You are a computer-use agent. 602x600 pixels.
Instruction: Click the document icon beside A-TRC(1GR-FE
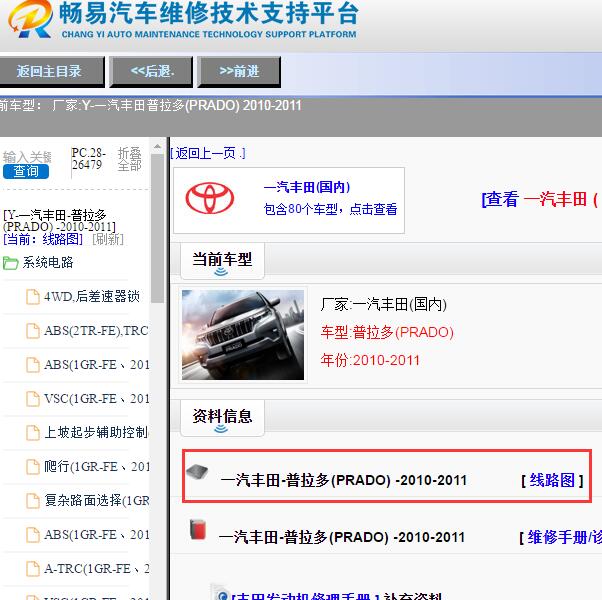(x=33, y=569)
